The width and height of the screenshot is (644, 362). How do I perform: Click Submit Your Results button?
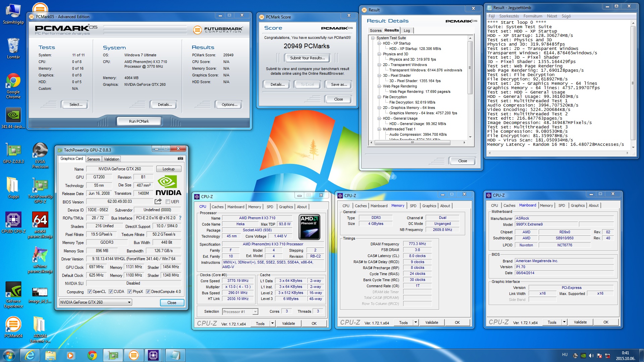pyautogui.click(x=308, y=58)
